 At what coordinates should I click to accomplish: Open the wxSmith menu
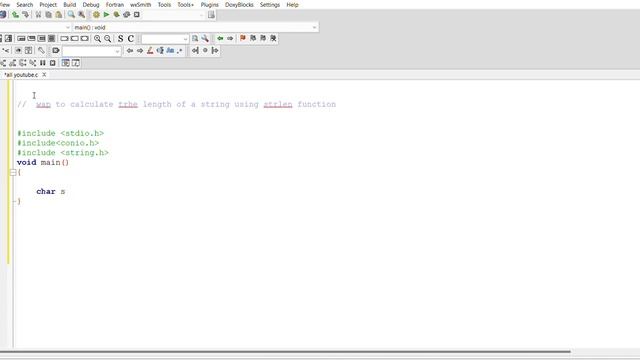(140, 4)
